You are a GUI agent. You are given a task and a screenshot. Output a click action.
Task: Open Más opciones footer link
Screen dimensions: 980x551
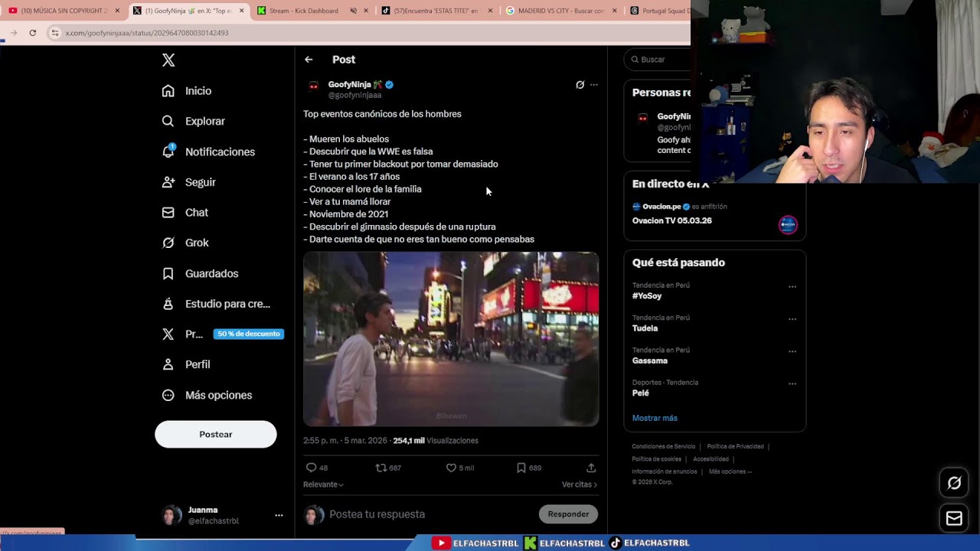click(x=730, y=471)
